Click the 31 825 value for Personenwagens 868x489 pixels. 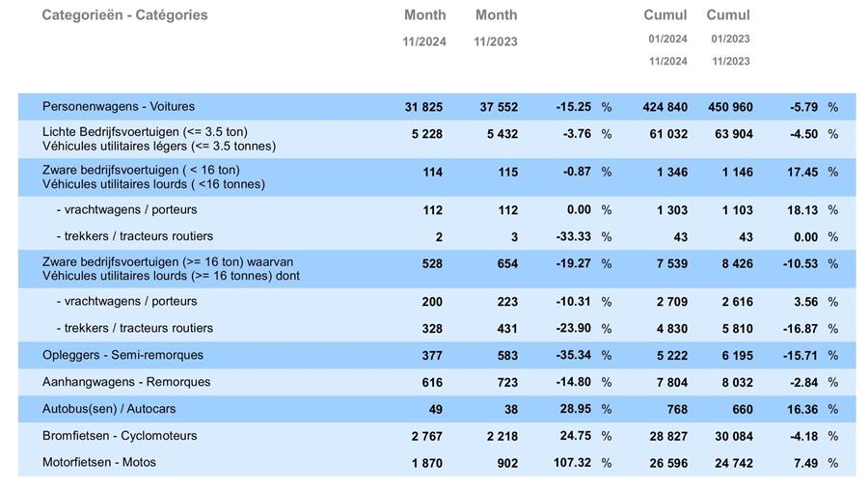point(423,107)
